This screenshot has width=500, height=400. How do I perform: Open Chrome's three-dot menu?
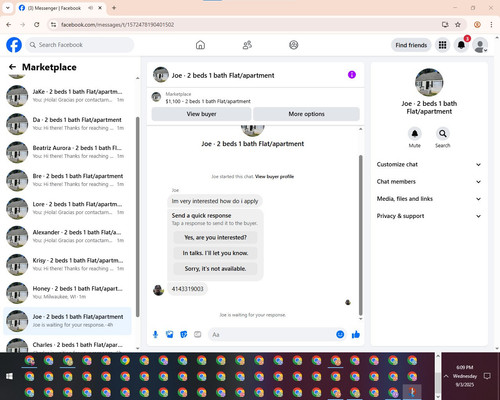[491, 25]
